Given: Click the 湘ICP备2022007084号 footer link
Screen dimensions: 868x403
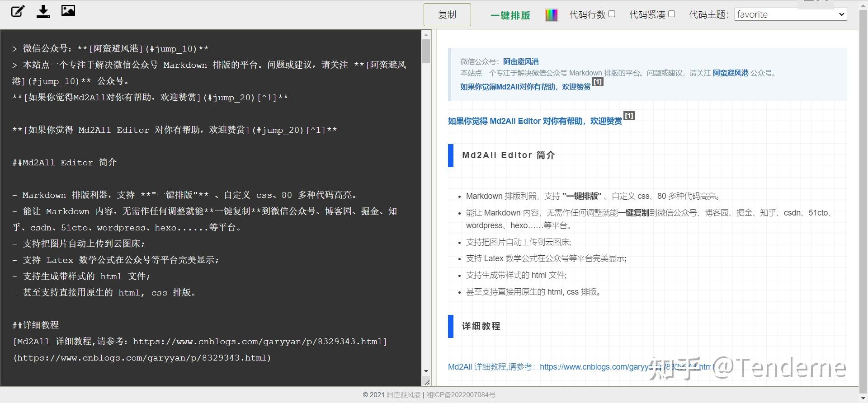Looking at the screenshot, I should tap(461, 395).
